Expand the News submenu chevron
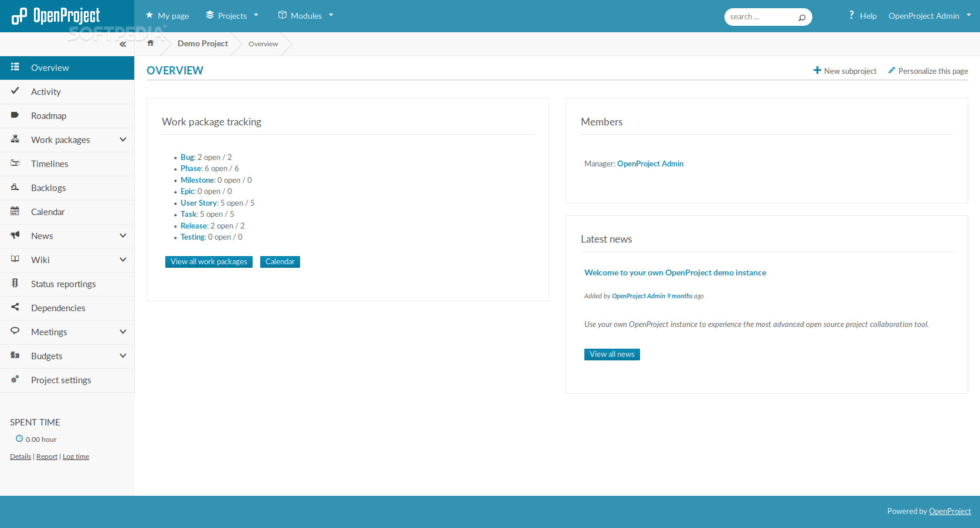The height and width of the screenshot is (528, 980). point(123,236)
